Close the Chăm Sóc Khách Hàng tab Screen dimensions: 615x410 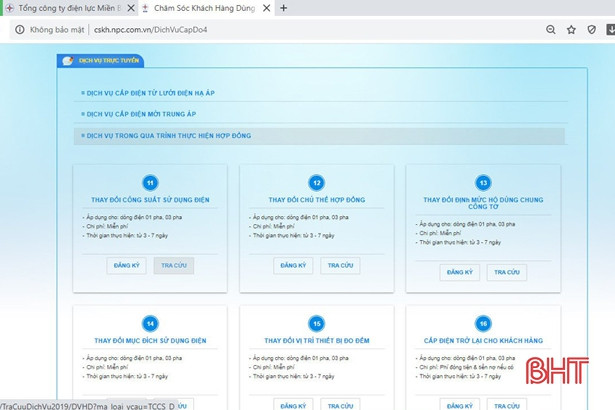point(266,8)
